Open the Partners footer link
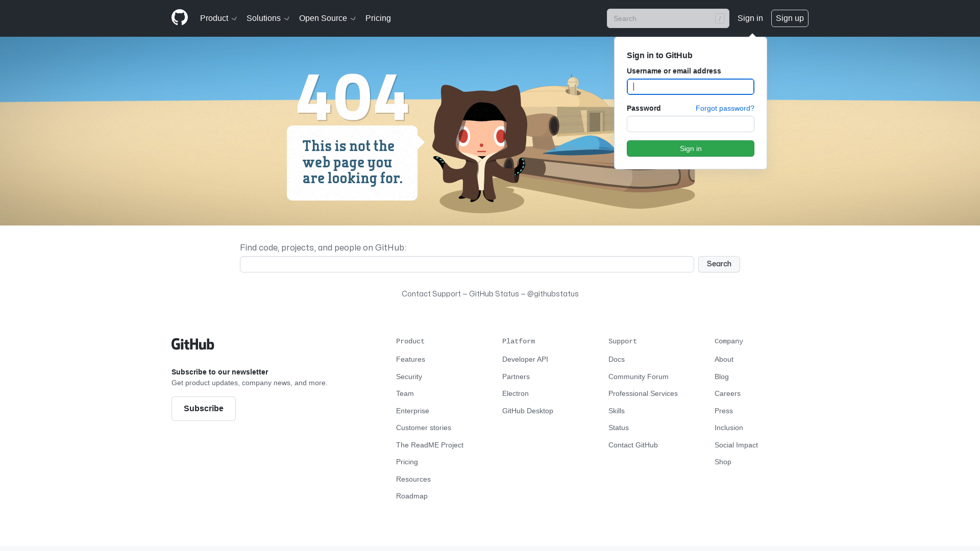The image size is (980, 551). click(x=516, y=377)
